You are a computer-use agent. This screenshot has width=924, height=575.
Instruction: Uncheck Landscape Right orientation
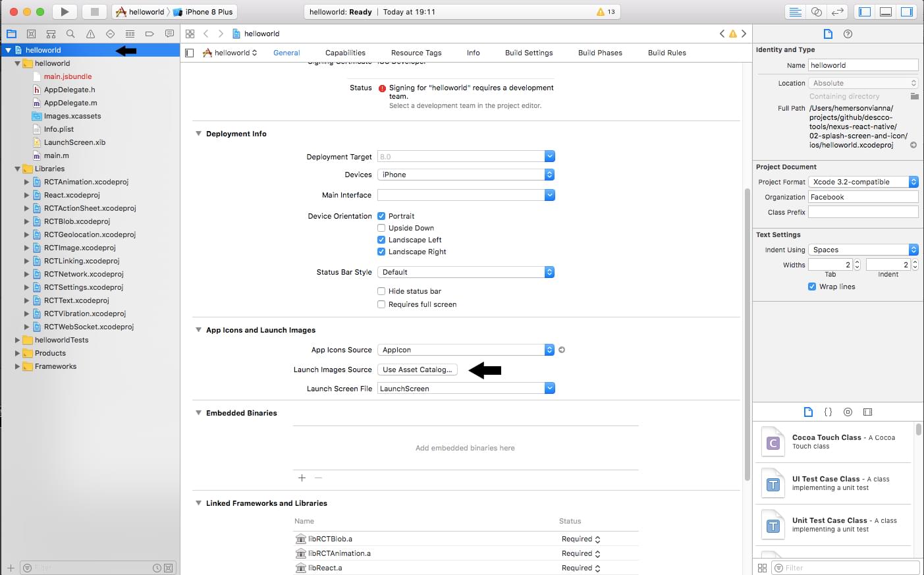[381, 252]
